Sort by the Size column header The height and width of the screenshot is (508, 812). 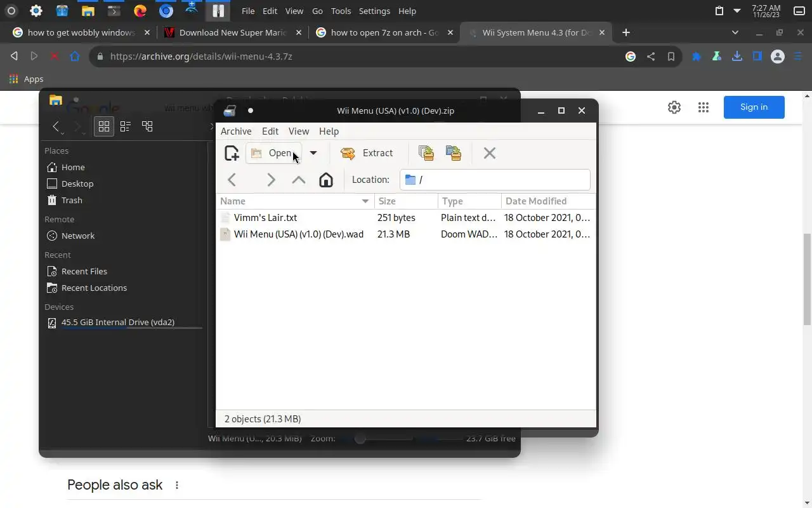tap(406, 201)
